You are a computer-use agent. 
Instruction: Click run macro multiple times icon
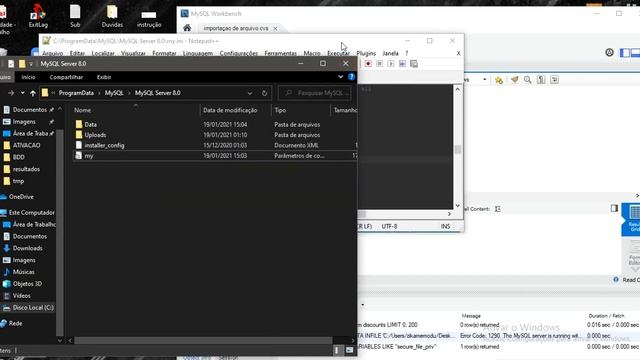coord(402,64)
